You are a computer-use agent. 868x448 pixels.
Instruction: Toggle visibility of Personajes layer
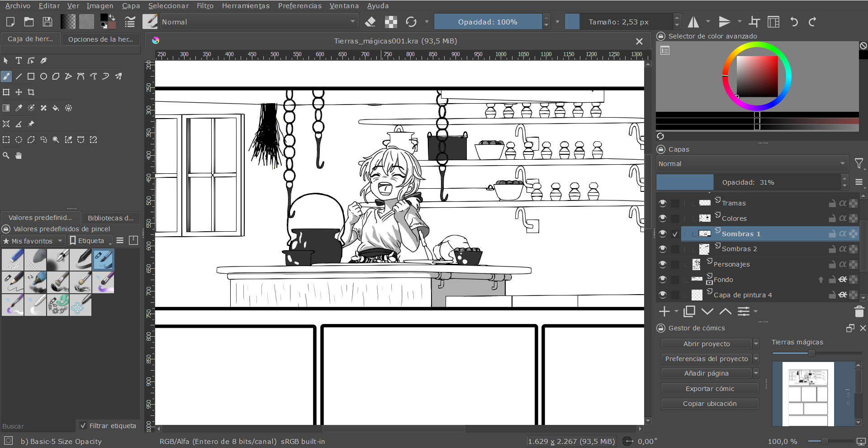[663, 264]
